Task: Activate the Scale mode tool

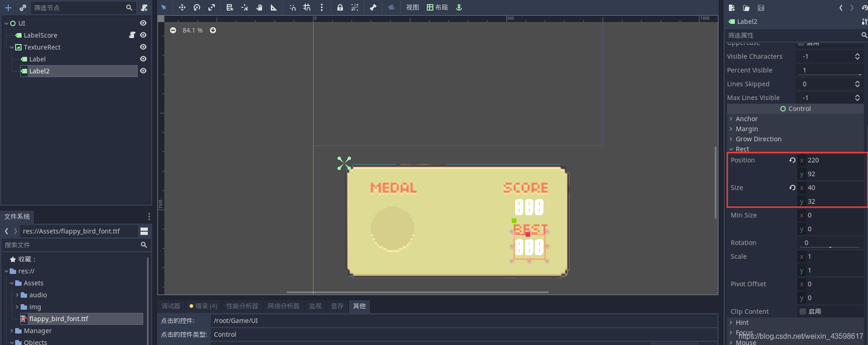Action: point(212,7)
